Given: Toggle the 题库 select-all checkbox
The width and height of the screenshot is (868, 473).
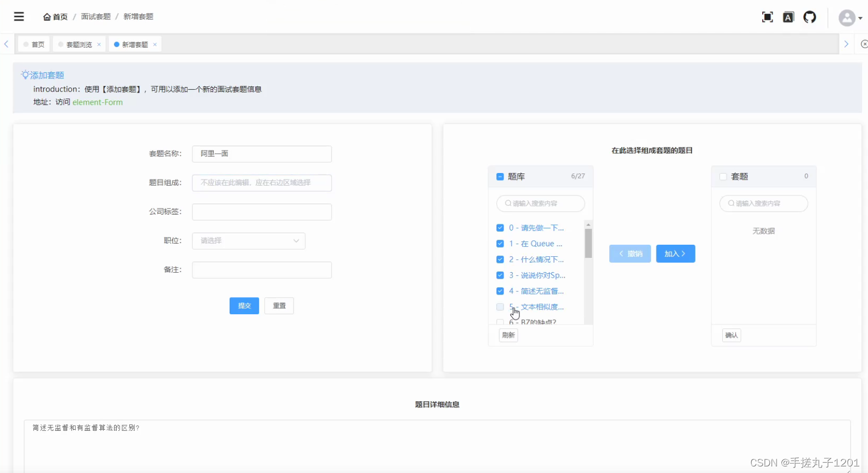Looking at the screenshot, I should point(500,177).
